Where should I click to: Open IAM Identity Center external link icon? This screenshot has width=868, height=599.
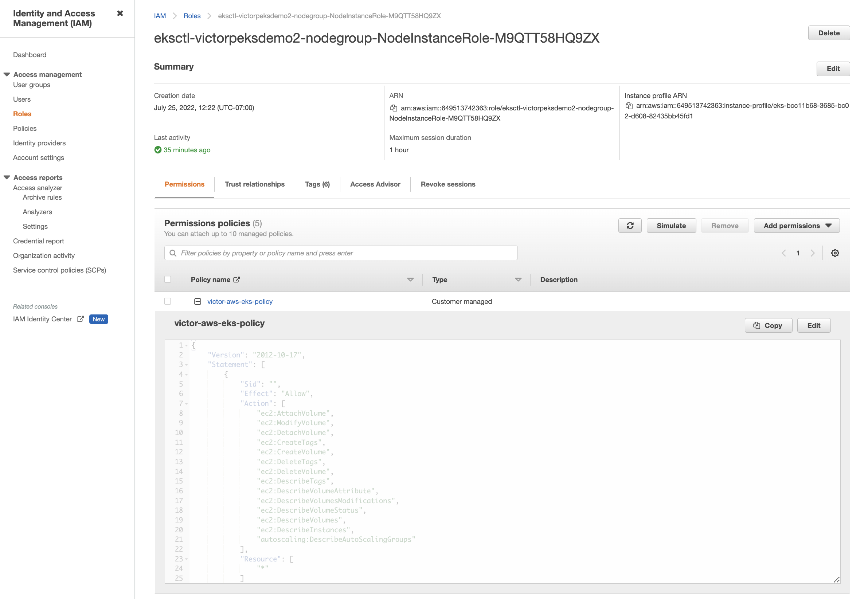pyautogui.click(x=80, y=319)
